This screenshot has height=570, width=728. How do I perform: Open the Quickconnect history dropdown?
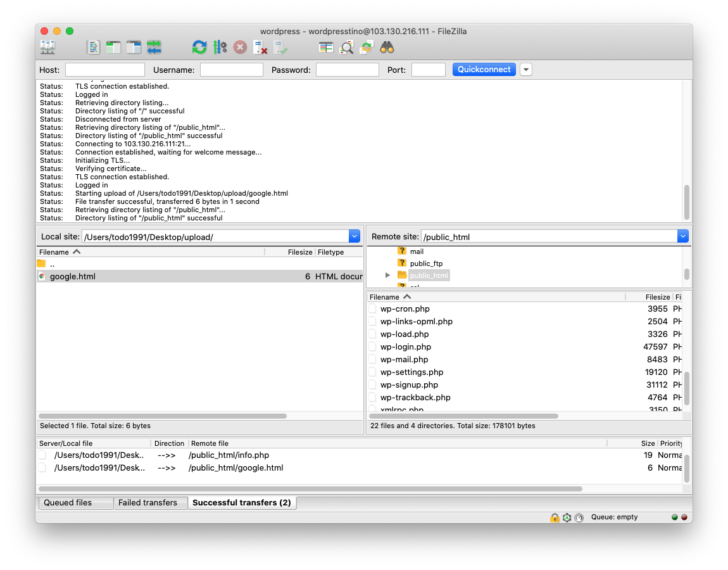click(525, 70)
